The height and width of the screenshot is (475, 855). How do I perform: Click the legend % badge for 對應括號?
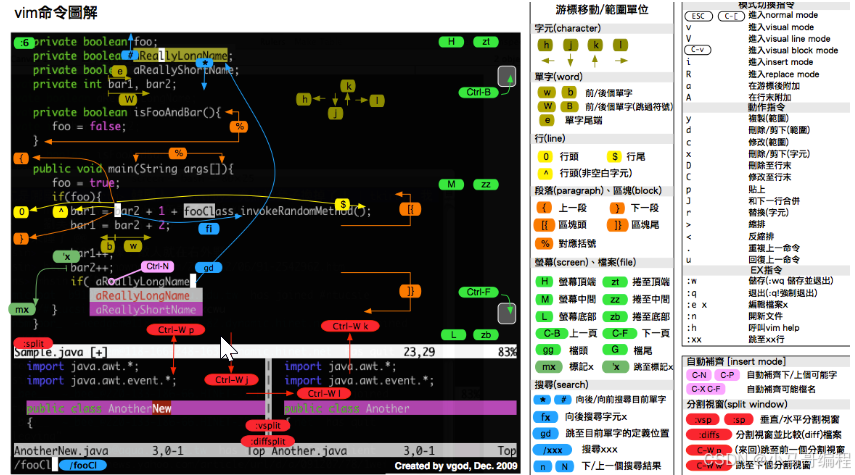click(x=544, y=243)
